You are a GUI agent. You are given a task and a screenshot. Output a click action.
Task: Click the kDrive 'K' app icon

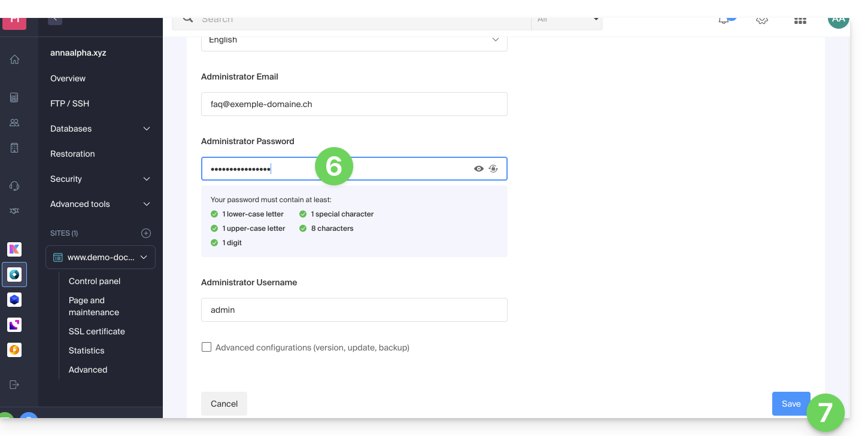pos(14,249)
